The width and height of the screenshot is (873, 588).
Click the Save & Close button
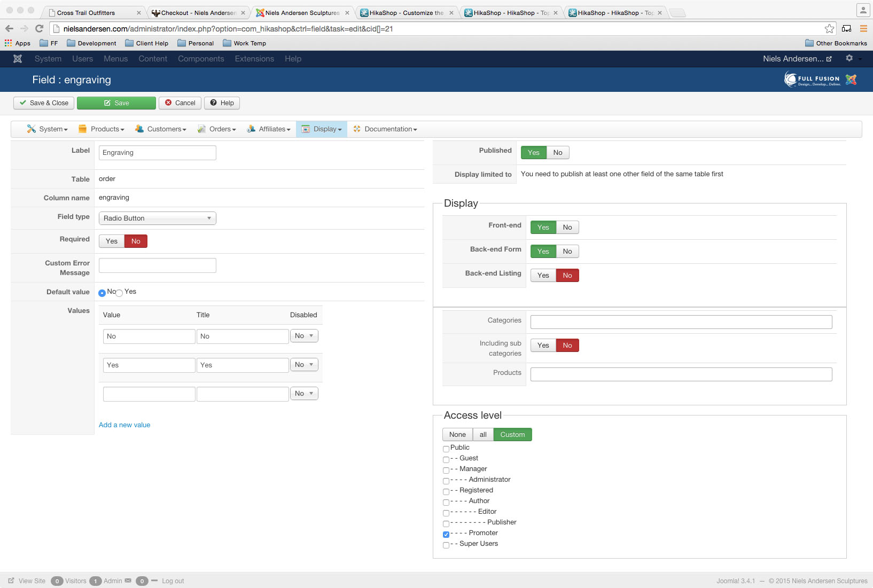pyautogui.click(x=44, y=103)
